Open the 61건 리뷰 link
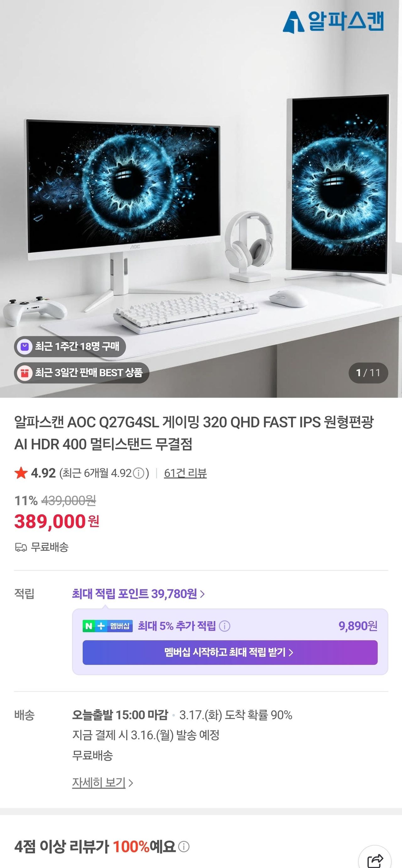The width and height of the screenshot is (402, 868). pyautogui.click(x=186, y=473)
